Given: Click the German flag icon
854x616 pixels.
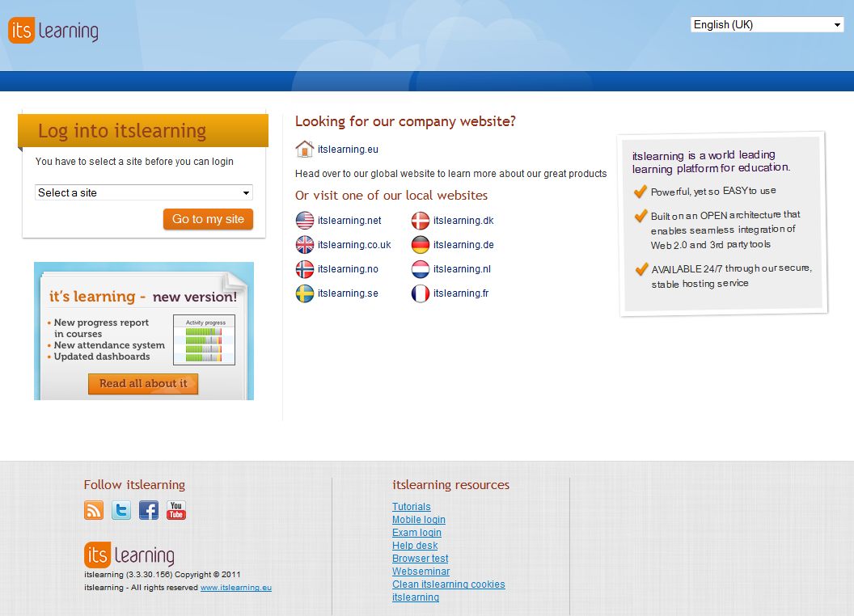Looking at the screenshot, I should (x=421, y=245).
